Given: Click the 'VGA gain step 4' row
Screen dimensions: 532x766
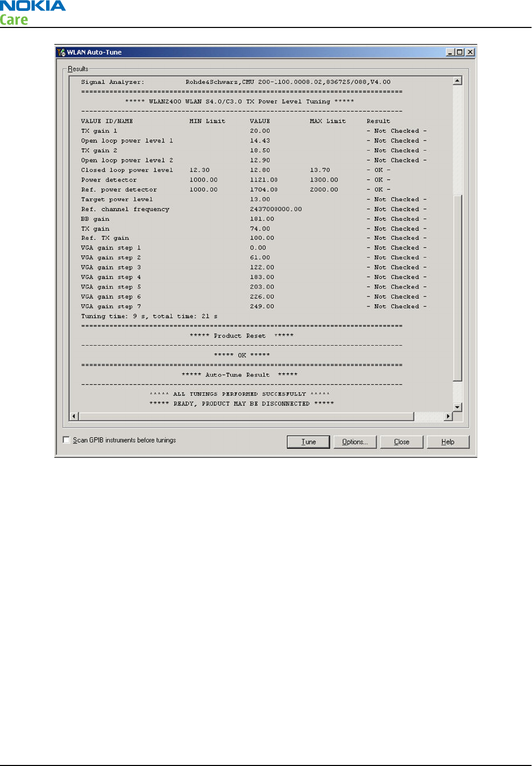Looking at the screenshot, I should point(254,277).
